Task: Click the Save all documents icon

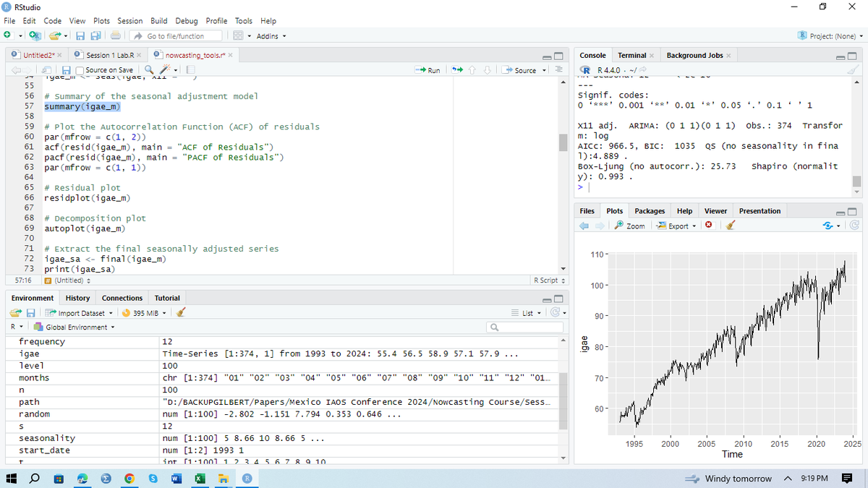Action: 96,36
